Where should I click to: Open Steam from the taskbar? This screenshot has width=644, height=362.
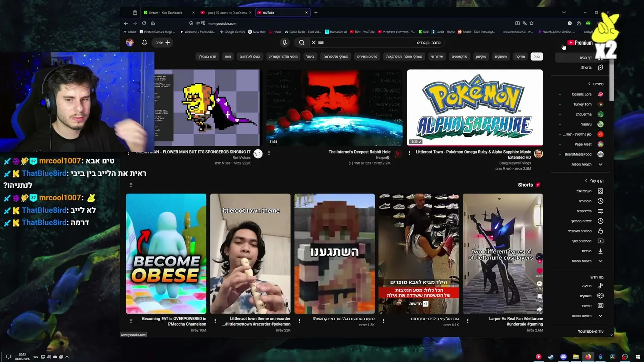(x=551, y=357)
